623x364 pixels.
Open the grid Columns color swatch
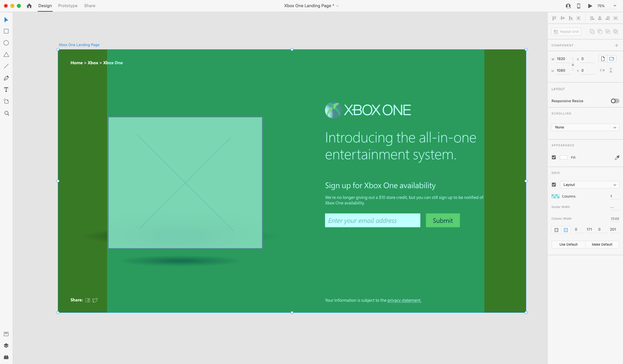555,196
